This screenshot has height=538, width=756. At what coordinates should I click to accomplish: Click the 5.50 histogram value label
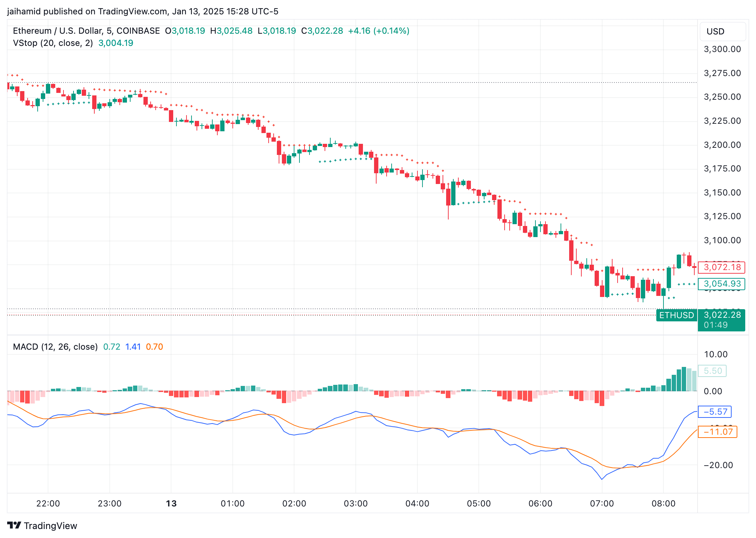(712, 371)
